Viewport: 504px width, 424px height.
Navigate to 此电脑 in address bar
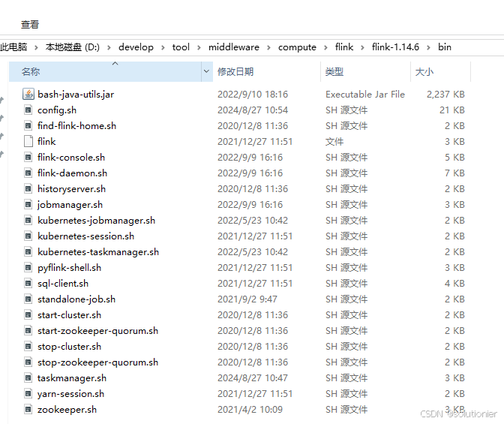pos(13,47)
